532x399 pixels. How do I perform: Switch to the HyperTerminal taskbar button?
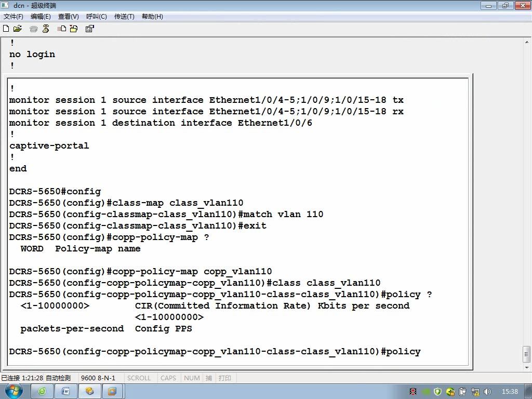(89, 392)
